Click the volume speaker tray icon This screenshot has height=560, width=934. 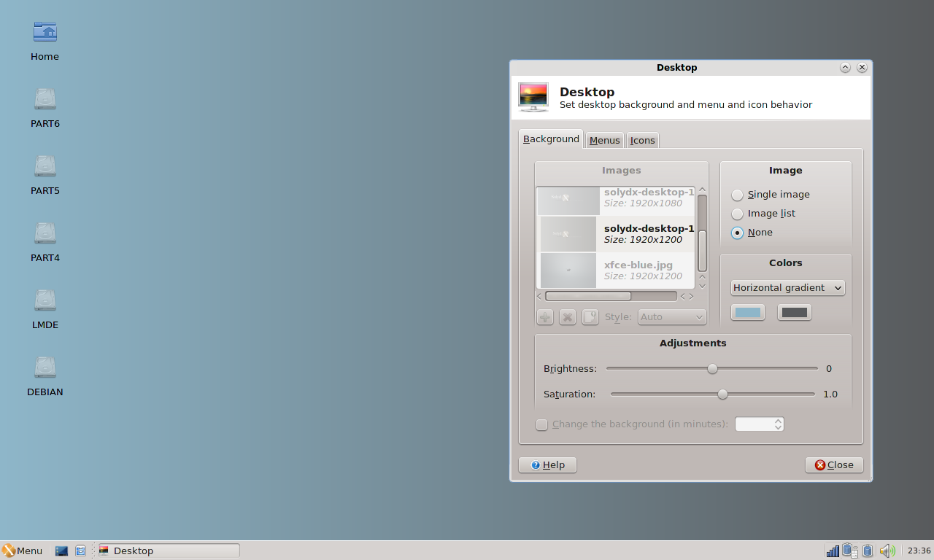tap(887, 551)
